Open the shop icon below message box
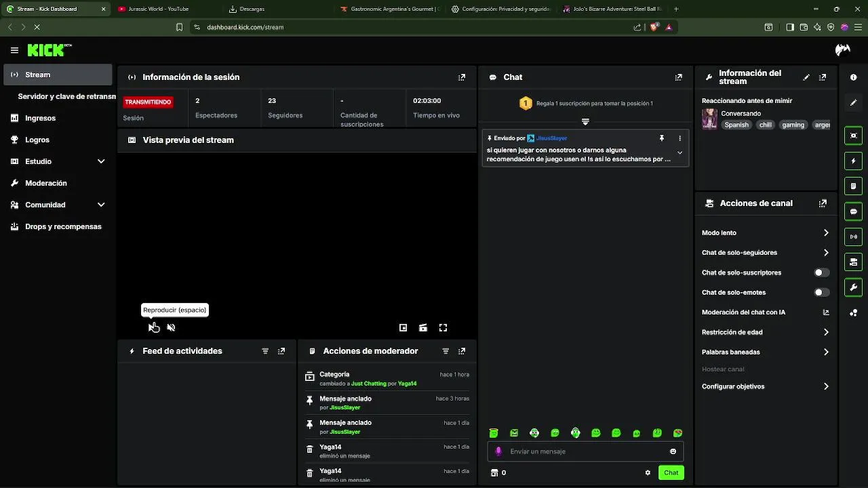This screenshot has width=868, height=488. (x=494, y=473)
